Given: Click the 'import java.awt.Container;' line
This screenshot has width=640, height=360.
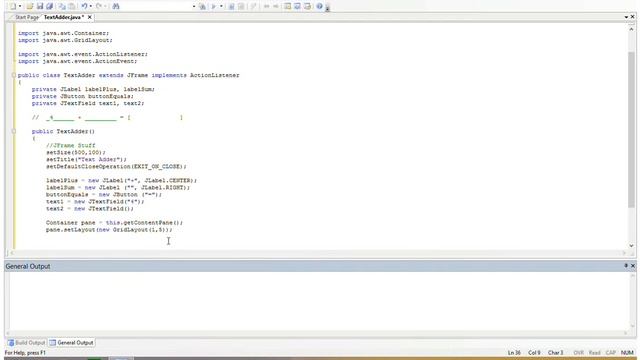Looking at the screenshot, I should tap(63, 33).
